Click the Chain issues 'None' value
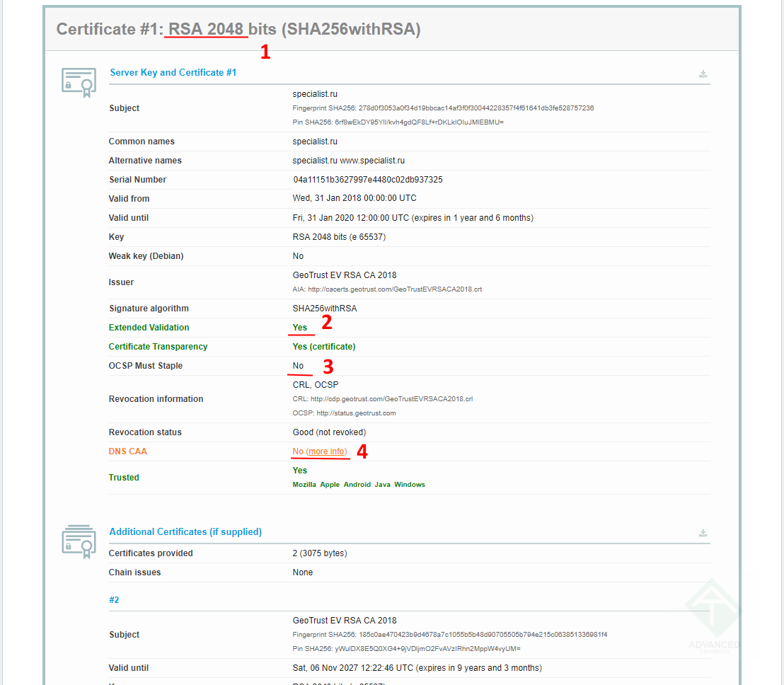Screen dimensions: 784x685 pyautogui.click(x=303, y=572)
